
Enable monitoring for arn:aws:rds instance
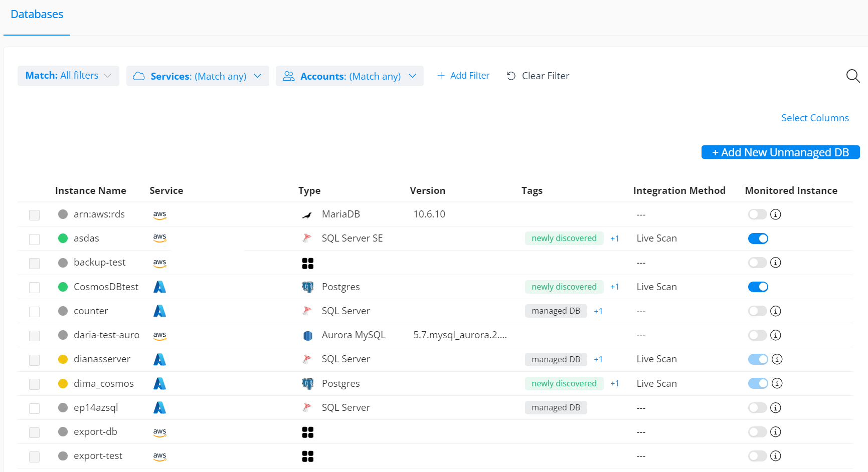click(x=758, y=214)
